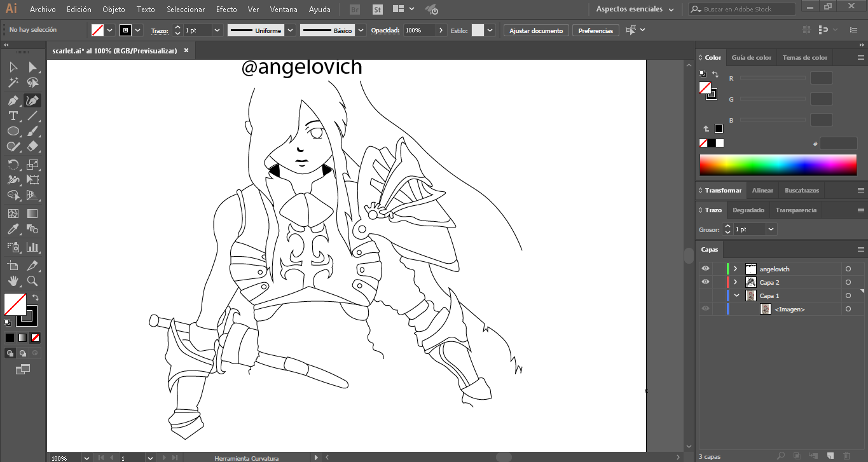Collapse the Capa 1 layer
868x462 pixels.
pyautogui.click(x=736, y=296)
